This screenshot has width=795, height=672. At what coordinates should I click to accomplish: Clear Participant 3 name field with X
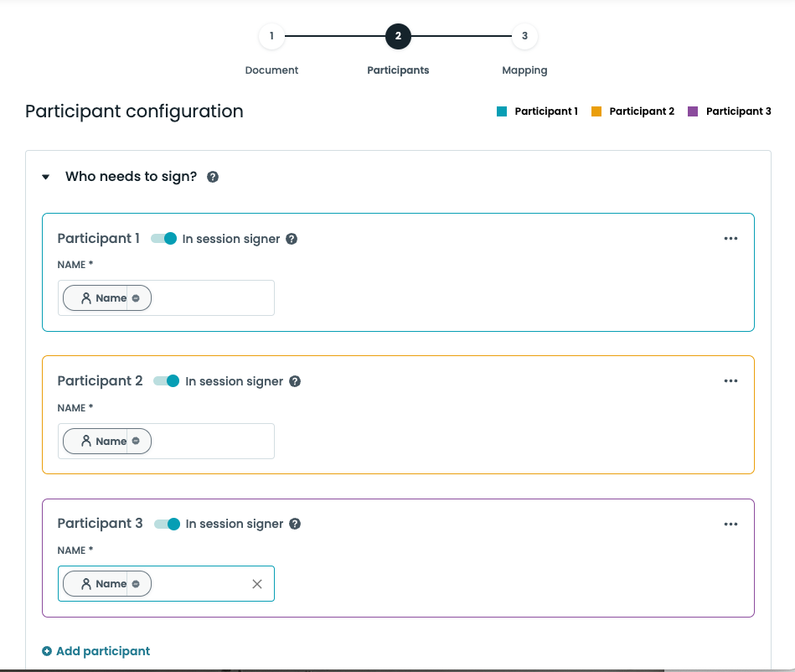(257, 584)
